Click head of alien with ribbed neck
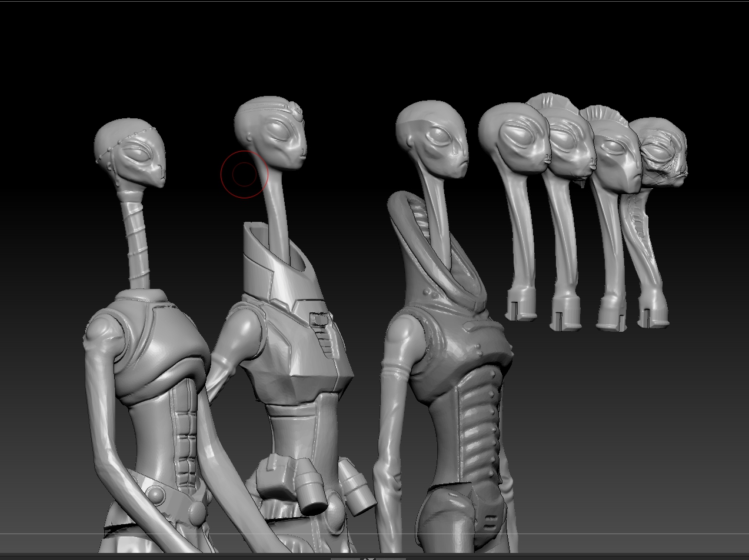Image resolution: width=749 pixels, height=560 pixels. (x=131, y=153)
